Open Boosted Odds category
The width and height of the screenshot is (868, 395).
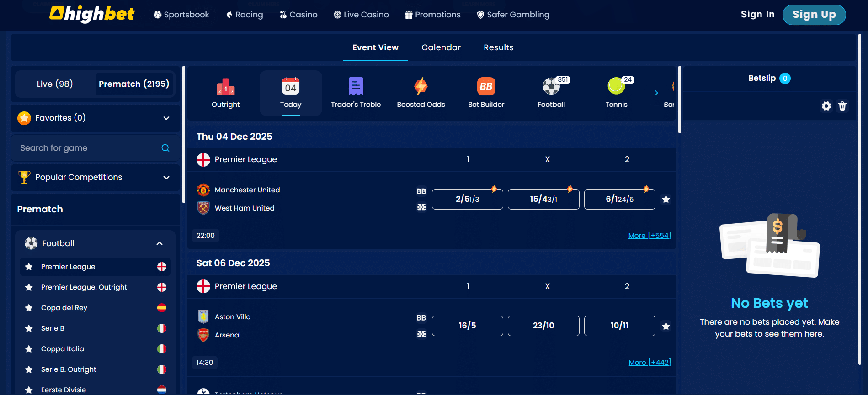pyautogui.click(x=421, y=93)
